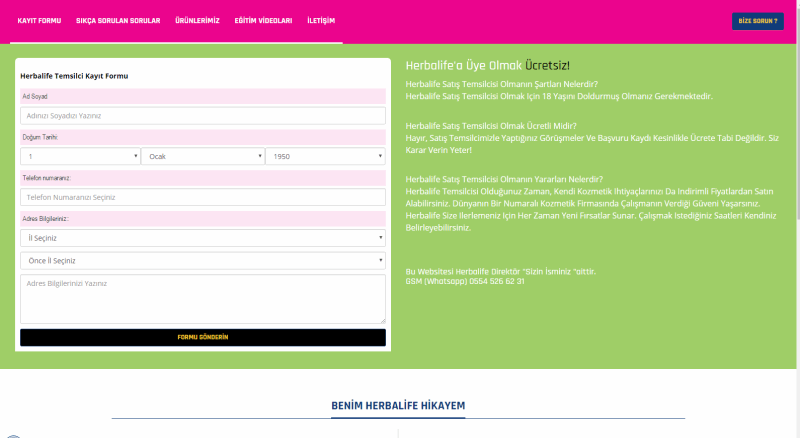The width and height of the screenshot is (800, 438).
Task: Click the BİZE SORUN ? button
Action: (758, 21)
